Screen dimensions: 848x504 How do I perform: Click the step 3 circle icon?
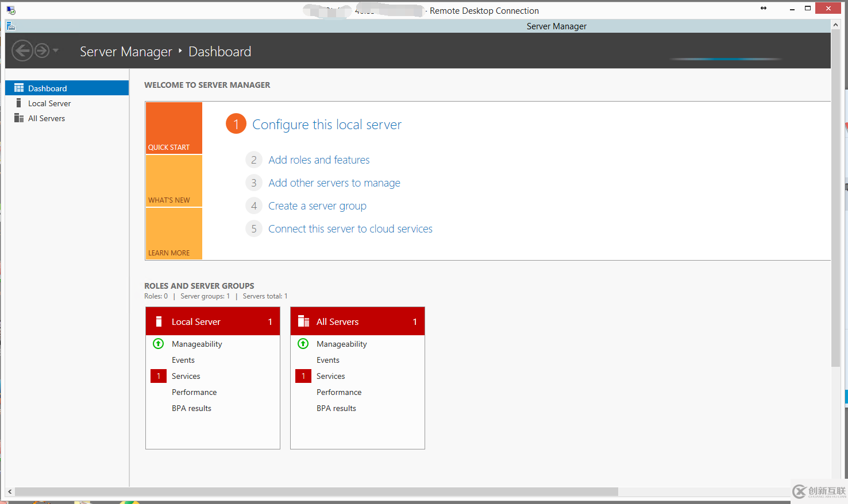pos(254,183)
